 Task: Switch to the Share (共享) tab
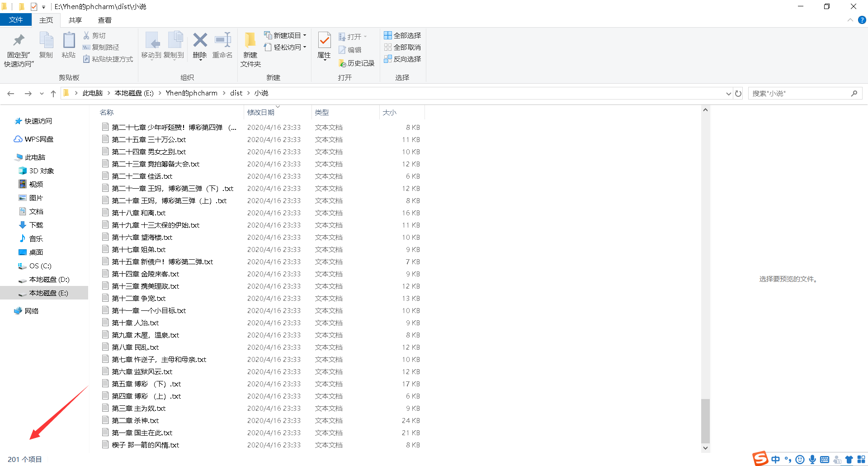point(75,20)
